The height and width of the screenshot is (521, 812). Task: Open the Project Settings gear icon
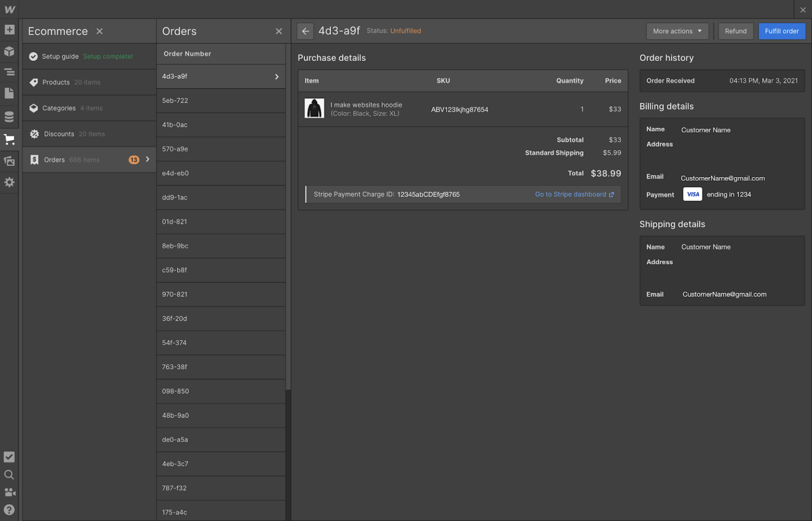point(10,182)
